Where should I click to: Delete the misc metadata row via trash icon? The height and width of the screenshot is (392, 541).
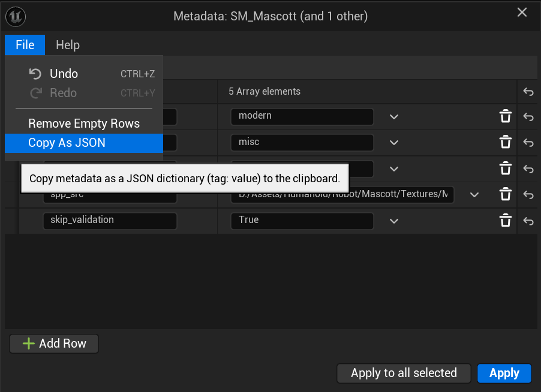click(506, 143)
